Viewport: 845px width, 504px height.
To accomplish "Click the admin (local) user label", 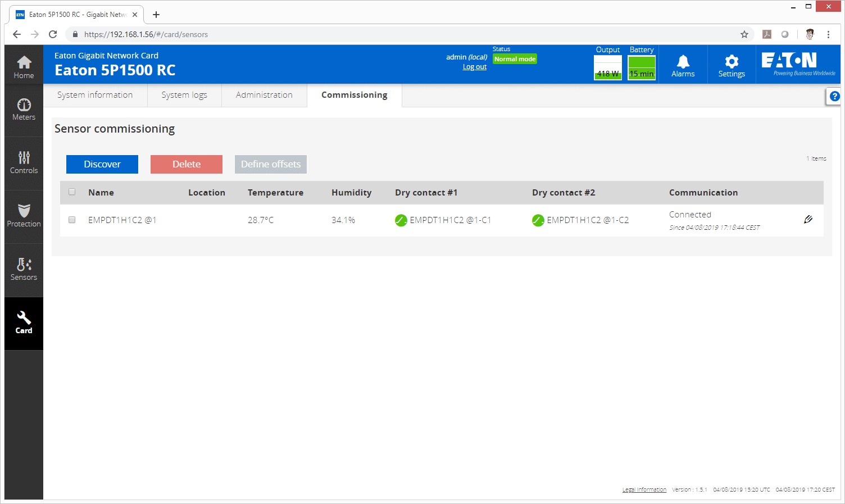I will pos(466,57).
